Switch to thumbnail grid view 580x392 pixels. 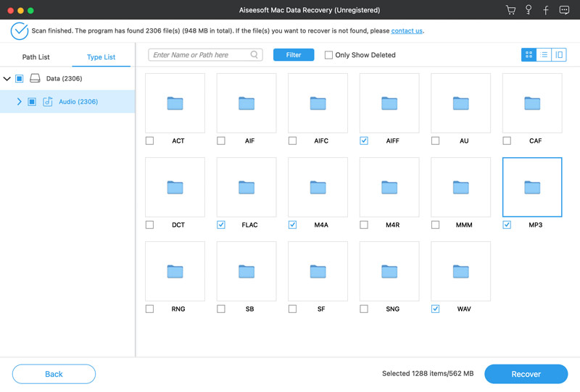[529, 55]
